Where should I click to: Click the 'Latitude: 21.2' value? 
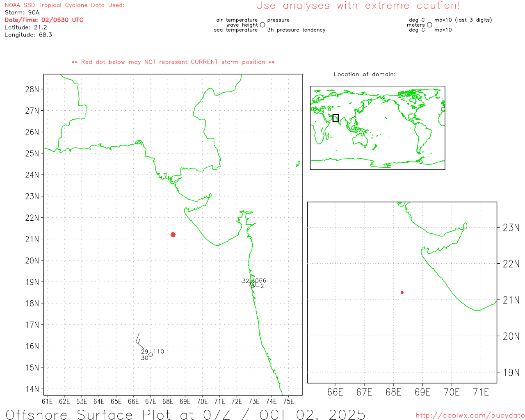25,27
